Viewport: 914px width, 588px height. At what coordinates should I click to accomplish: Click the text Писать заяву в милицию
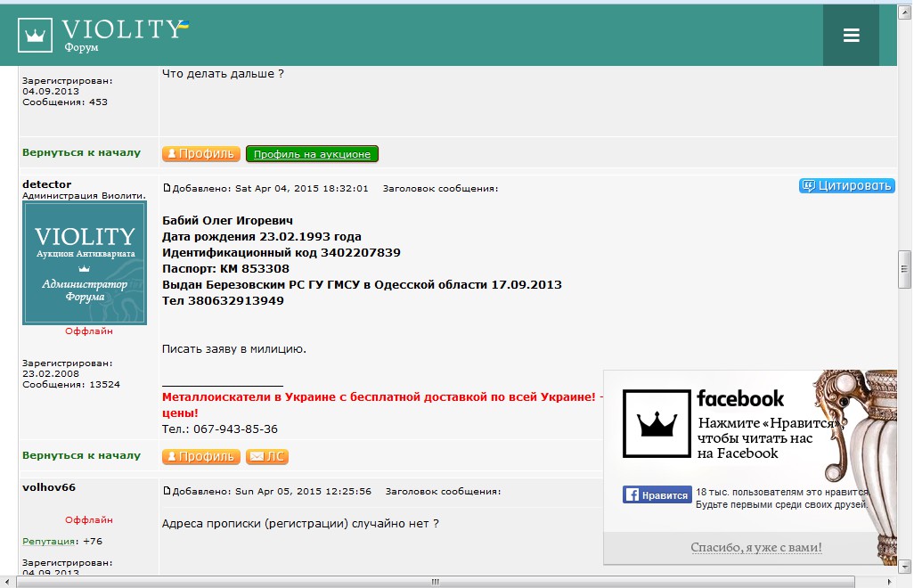[x=233, y=349]
